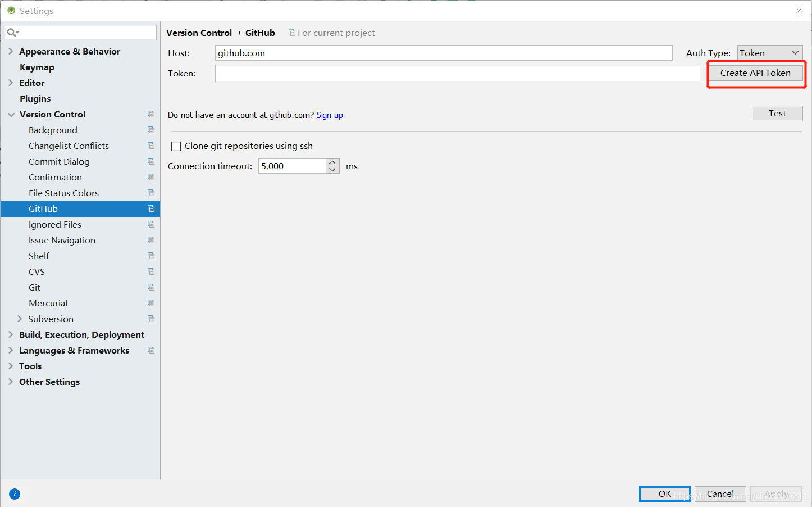The width and height of the screenshot is (812, 507).
Task: Click the Version Control breadcrumb
Action: tap(199, 33)
